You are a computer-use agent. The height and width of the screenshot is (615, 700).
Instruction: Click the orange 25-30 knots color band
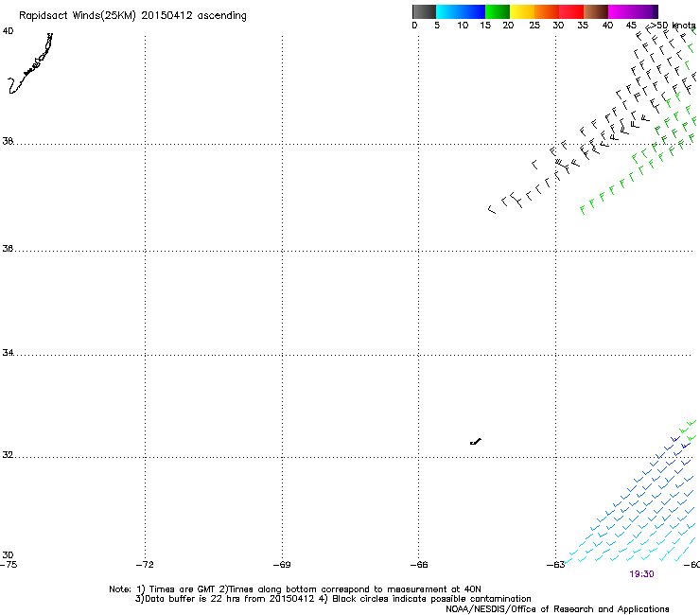(x=547, y=11)
